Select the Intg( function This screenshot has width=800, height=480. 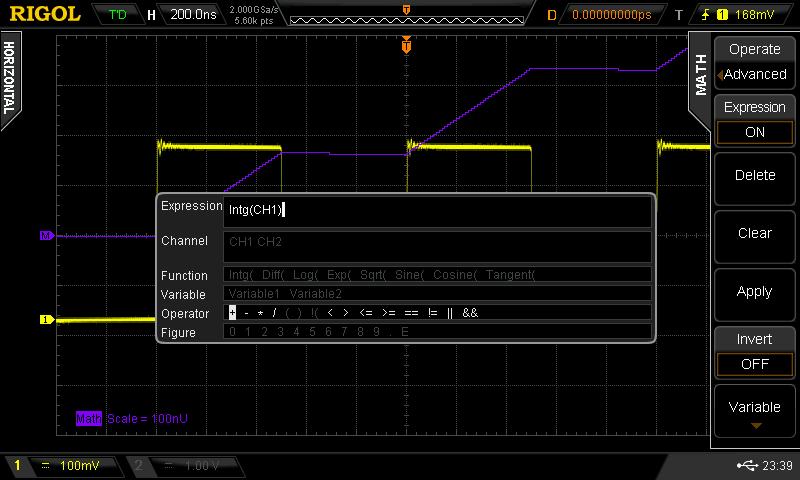tap(241, 275)
